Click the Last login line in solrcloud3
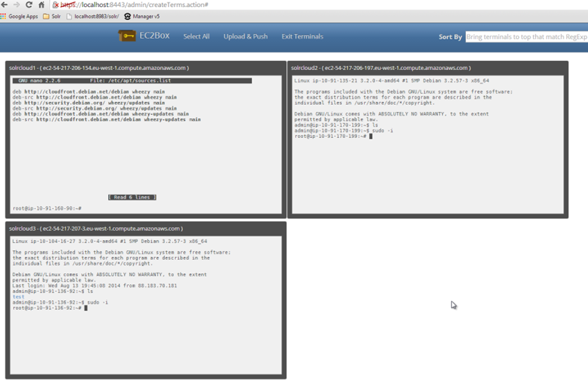Viewport: 588px width, 382px height. pyautogui.click(x=94, y=286)
